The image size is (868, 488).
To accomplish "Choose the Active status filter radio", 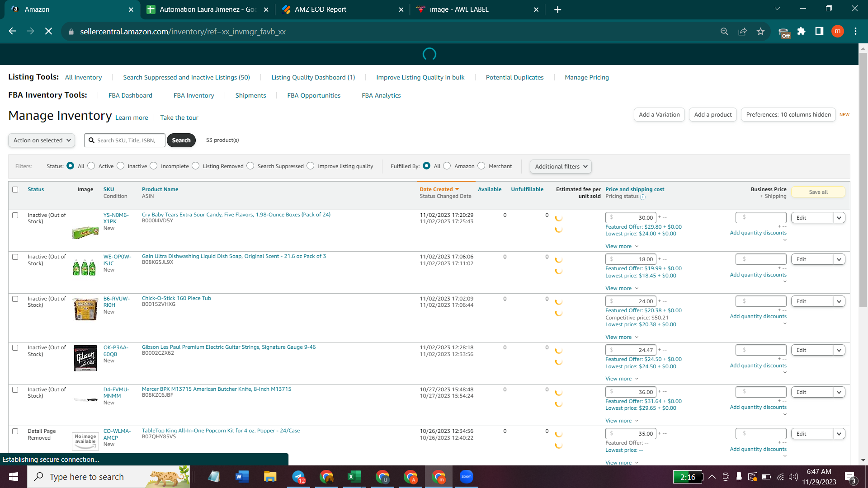I will [91, 166].
